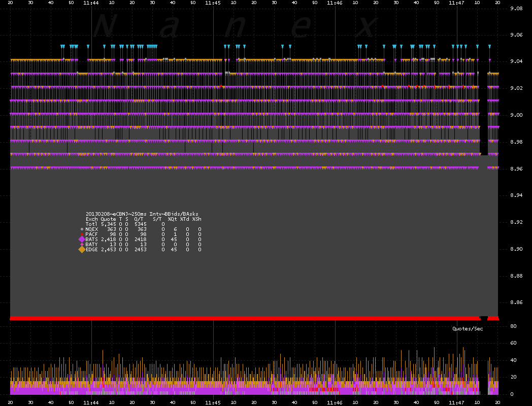Click the 60 quotes-per-second axis label
Screen dimensions: 532x406
pyautogui.click(x=513, y=343)
